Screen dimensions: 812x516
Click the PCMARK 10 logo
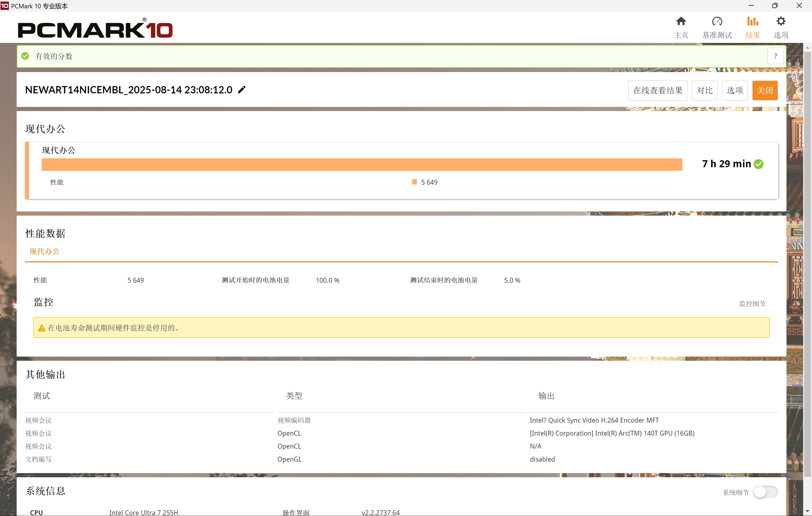click(x=95, y=28)
